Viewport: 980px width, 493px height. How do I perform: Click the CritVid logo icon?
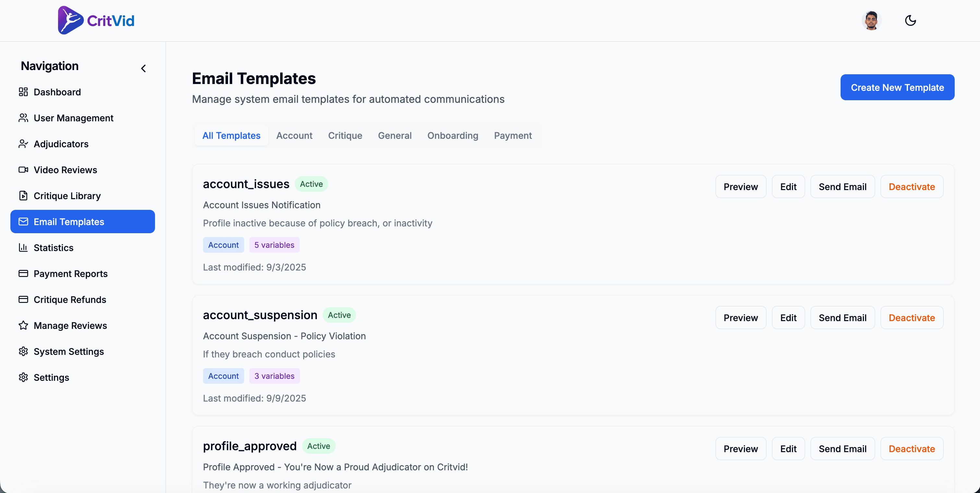coord(70,20)
